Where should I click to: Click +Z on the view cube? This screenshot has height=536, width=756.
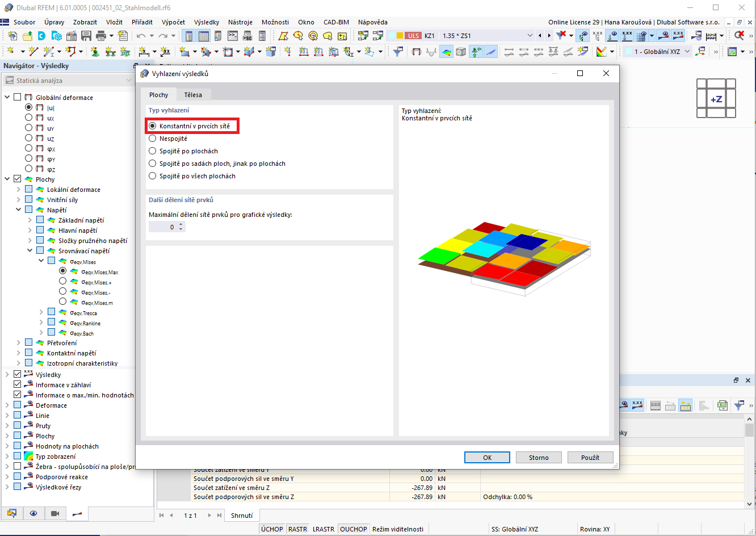pyautogui.click(x=716, y=99)
